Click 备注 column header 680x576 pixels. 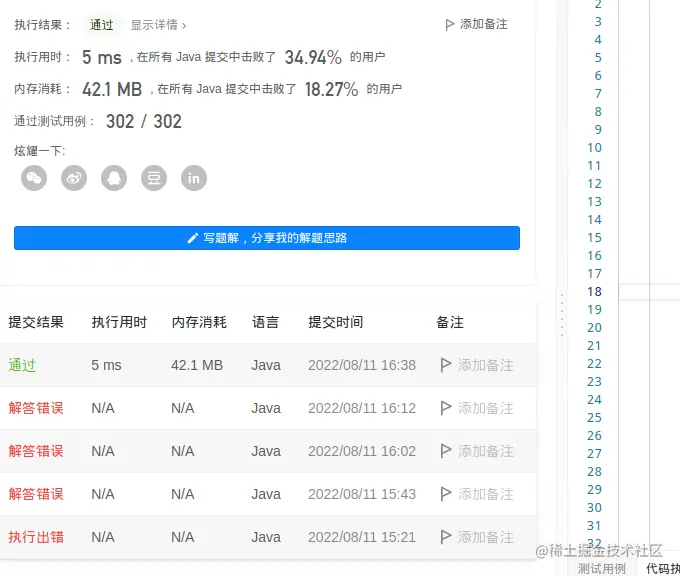450,322
